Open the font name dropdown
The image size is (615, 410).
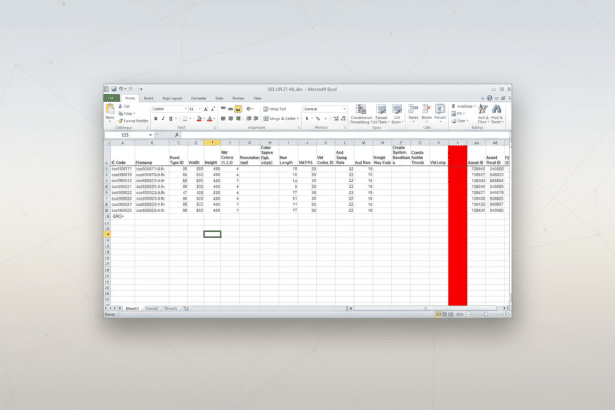[x=186, y=109]
